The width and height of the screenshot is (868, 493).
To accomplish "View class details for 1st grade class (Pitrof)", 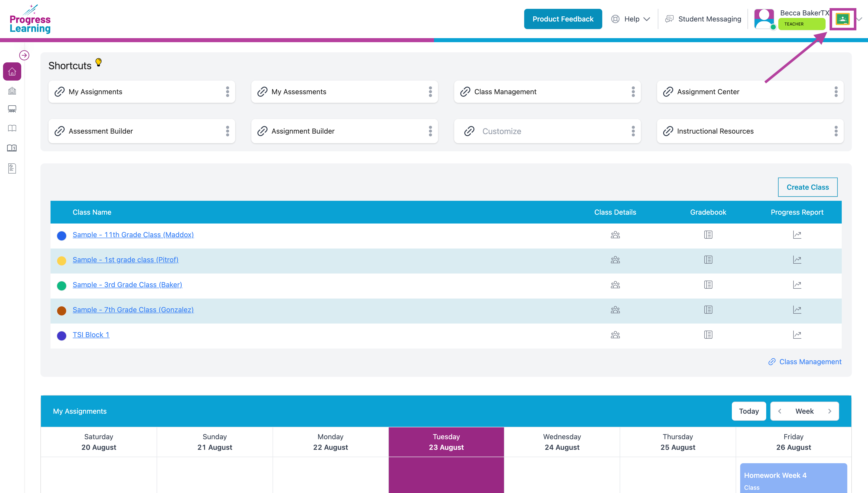I will [x=615, y=260].
